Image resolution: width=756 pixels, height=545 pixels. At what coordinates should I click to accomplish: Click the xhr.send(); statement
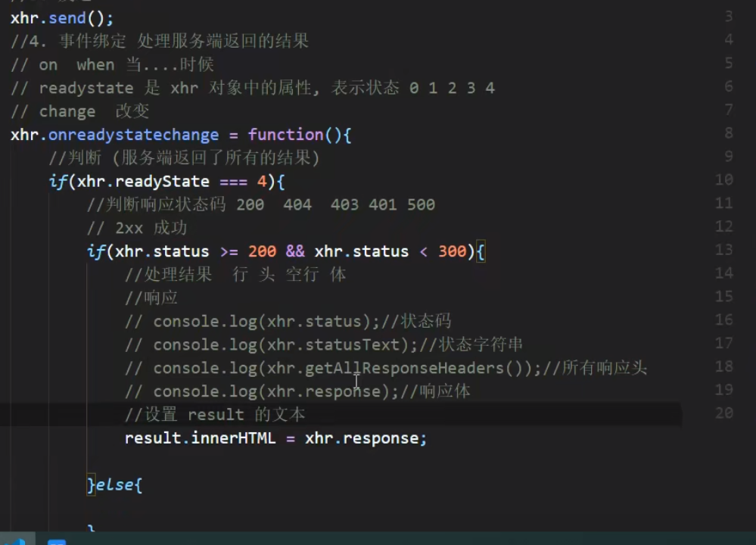tap(62, 18)
